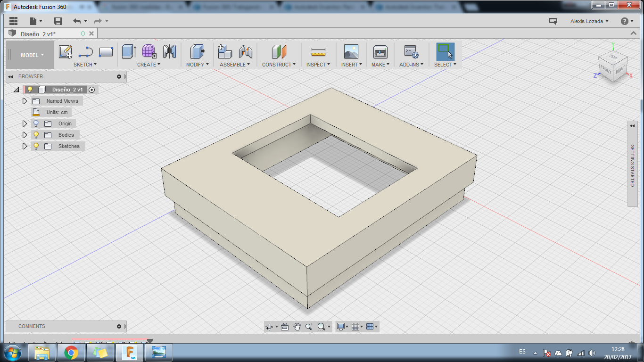Open the SELECT dropdown
This screenshot has height=362, width=644.
point(446,65)
